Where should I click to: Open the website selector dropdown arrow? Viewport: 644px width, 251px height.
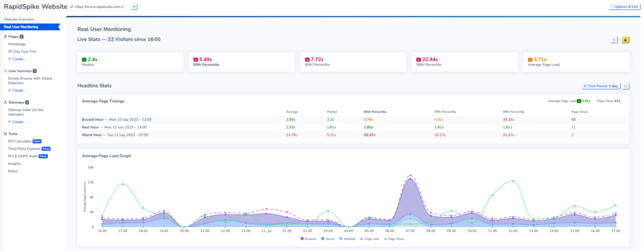pos(135,6)
